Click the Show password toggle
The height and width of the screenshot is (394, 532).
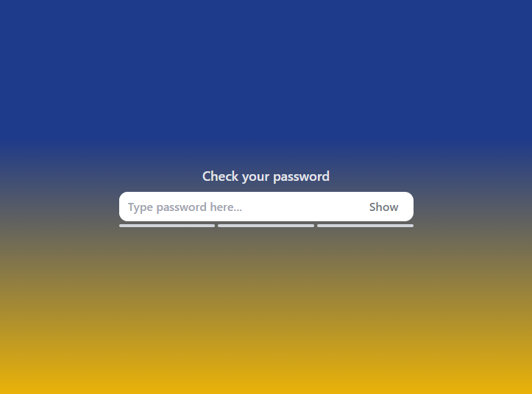tap(383, 207)
